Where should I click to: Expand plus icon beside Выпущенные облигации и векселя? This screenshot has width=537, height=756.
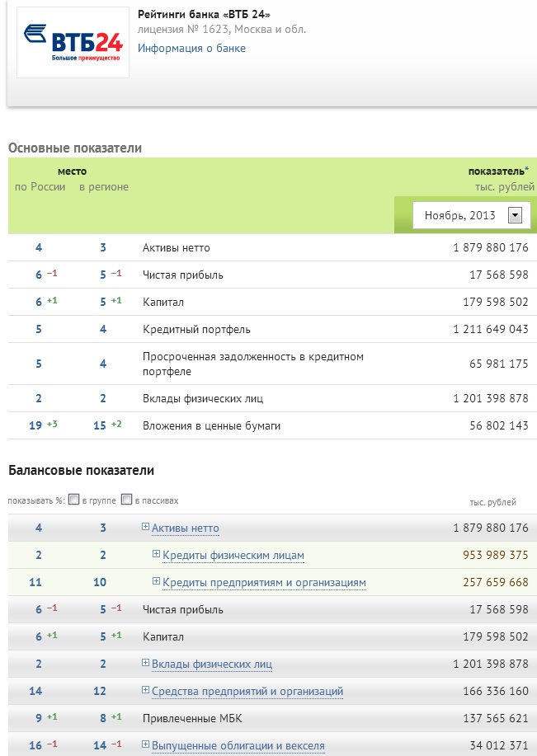pyautogui.click(x=146, y=744)
